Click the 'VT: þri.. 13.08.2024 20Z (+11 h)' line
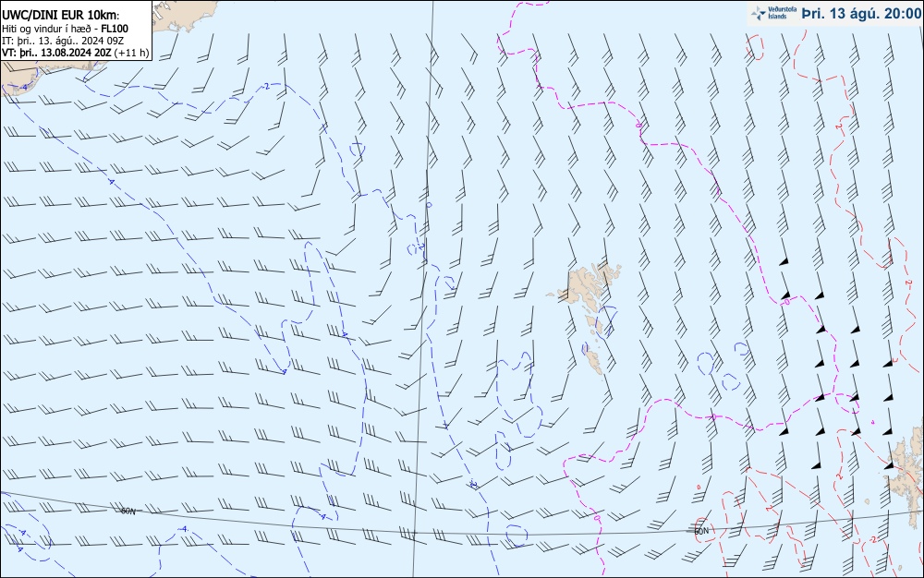This screenshot has width=924, height=578. (76, 53)
